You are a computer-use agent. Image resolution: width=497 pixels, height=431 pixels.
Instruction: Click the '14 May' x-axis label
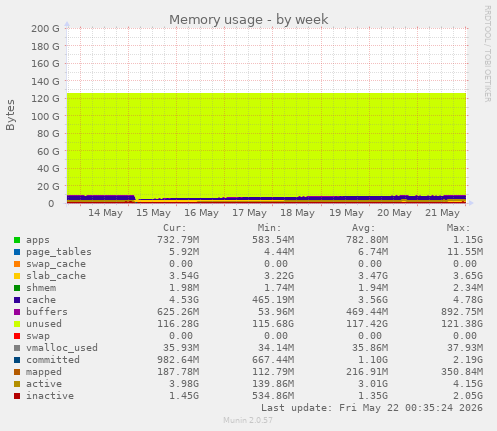(105, 213)
